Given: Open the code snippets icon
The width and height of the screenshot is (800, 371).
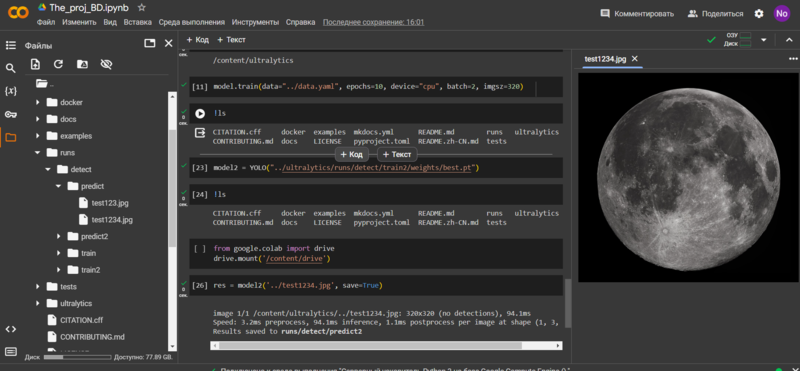Looking at the screenshot, I should [x=11, y=329].
